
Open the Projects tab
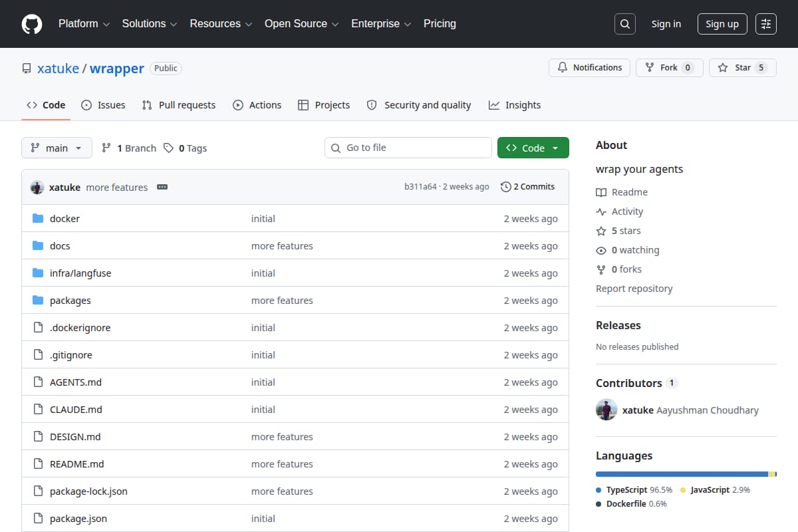point(324,105)
